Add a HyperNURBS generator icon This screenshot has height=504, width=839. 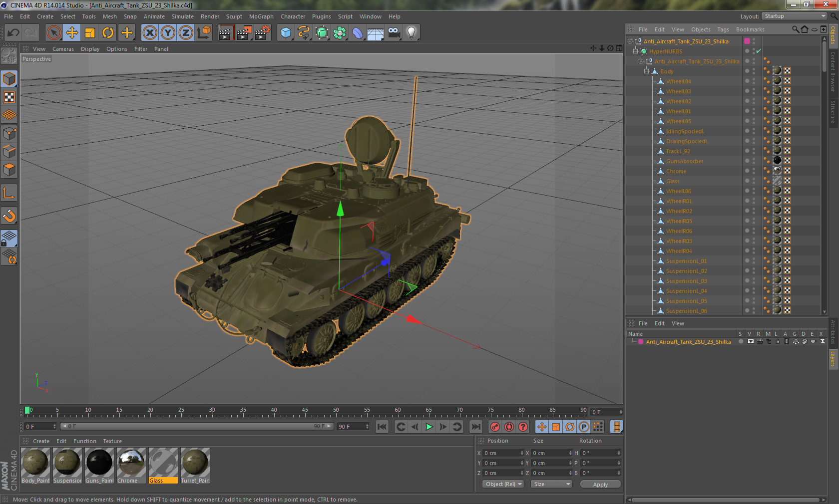(x=322, y=33)
